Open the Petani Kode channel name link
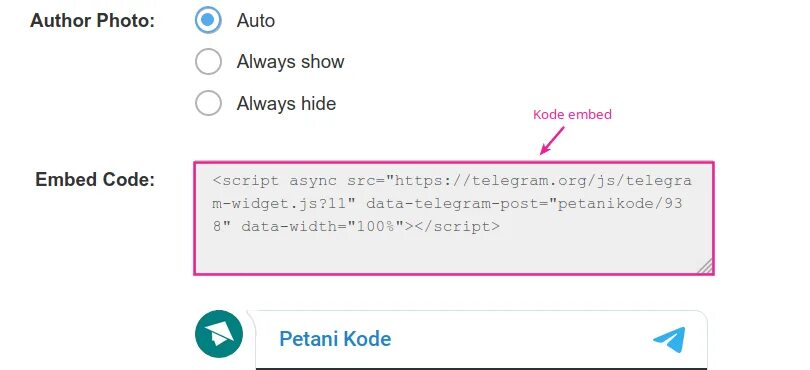Screen dimensions: 810x370 coord(335,339)
